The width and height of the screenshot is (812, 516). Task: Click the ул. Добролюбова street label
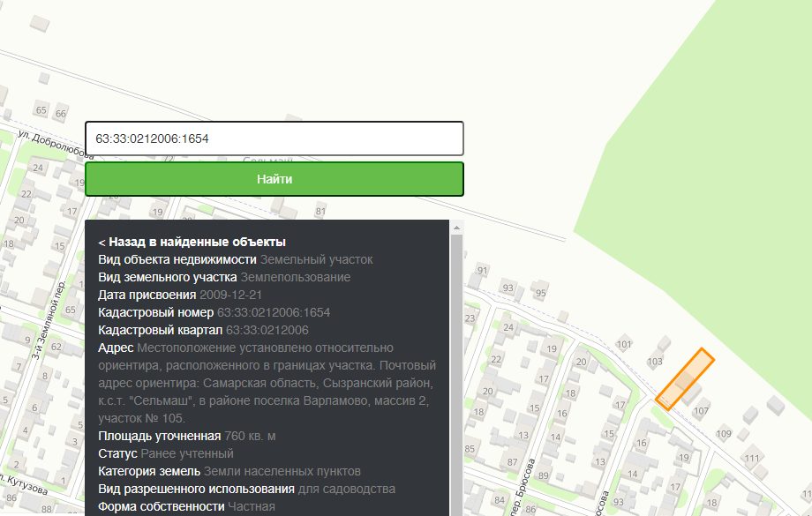(x=56, y=145)
